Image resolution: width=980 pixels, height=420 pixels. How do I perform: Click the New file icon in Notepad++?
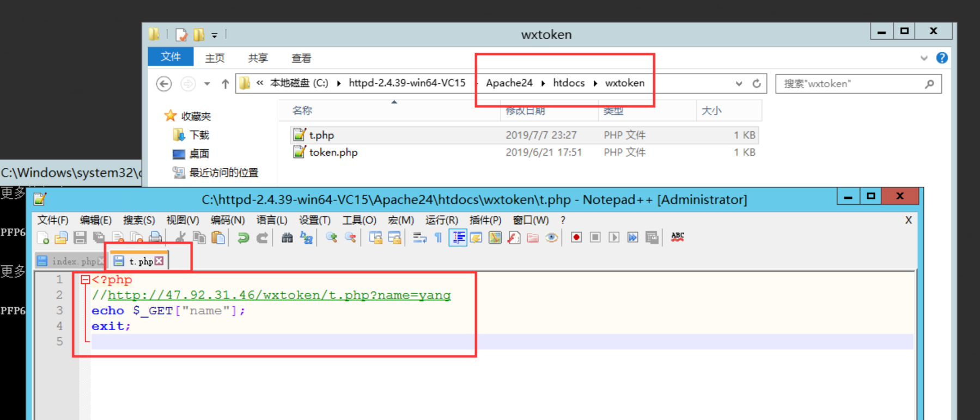pos(43,238)
